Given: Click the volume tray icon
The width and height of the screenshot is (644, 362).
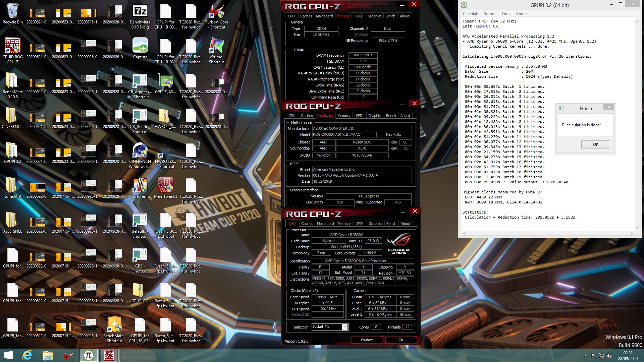Looking at the screenshot, I should [609, 356].
